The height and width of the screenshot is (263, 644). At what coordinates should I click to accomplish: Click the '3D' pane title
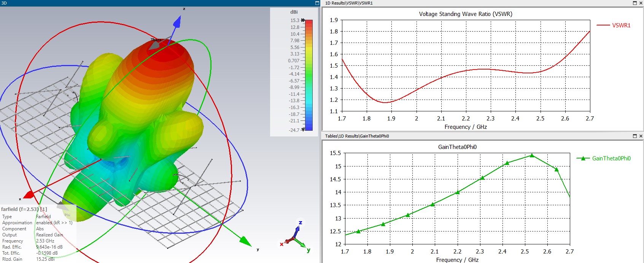4,3
